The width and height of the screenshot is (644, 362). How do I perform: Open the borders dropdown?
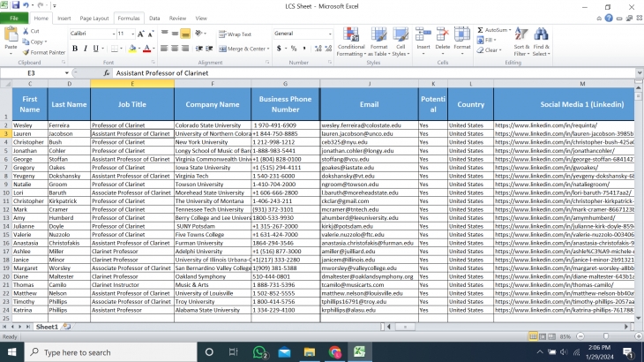tap(121, 49)
